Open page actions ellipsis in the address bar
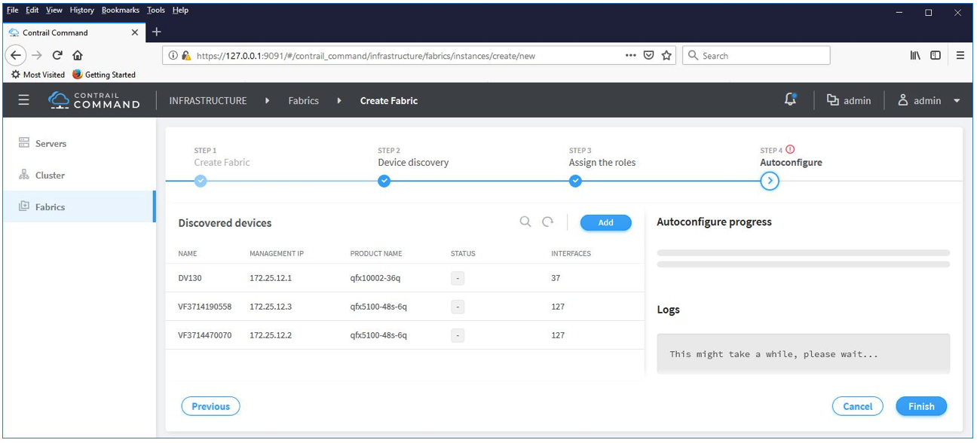This screenshot has height=443, width=980. click(631, 55)
